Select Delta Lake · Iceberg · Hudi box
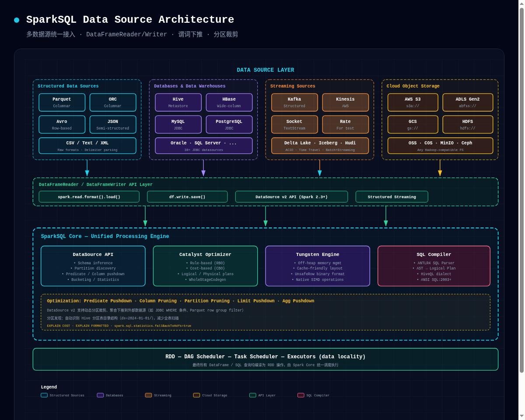Image resolution: width=525 pixels, height=420 pixels. click(x=320, y=146)
